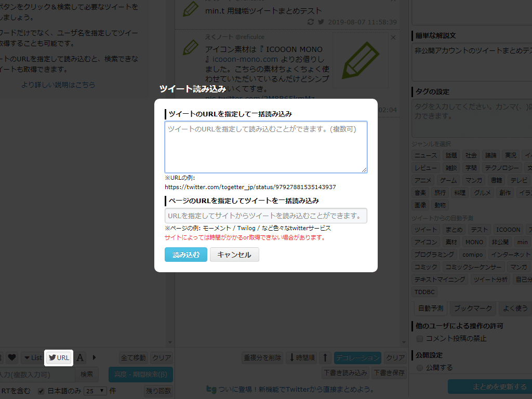Expand the arrow next to the A icon

pyautogui.click(x=94, y=357)
